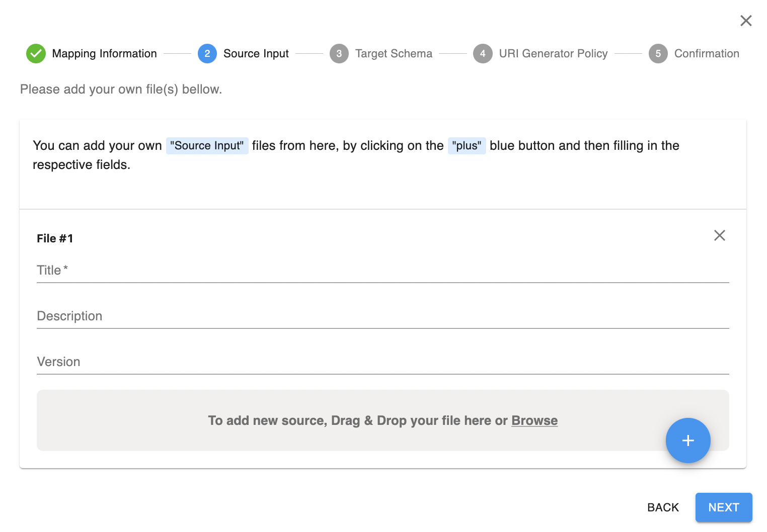Click the gray step 5 circle
Image resolution: width=767 pixels, height=532 pixels.
click(658, 54)
